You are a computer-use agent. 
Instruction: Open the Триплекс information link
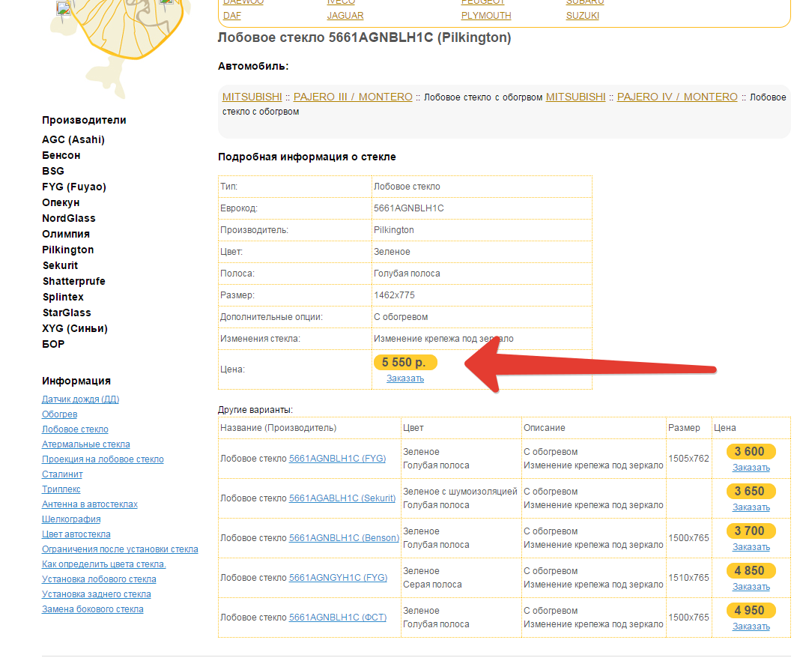pyautogui.click(x=61, y=489)
